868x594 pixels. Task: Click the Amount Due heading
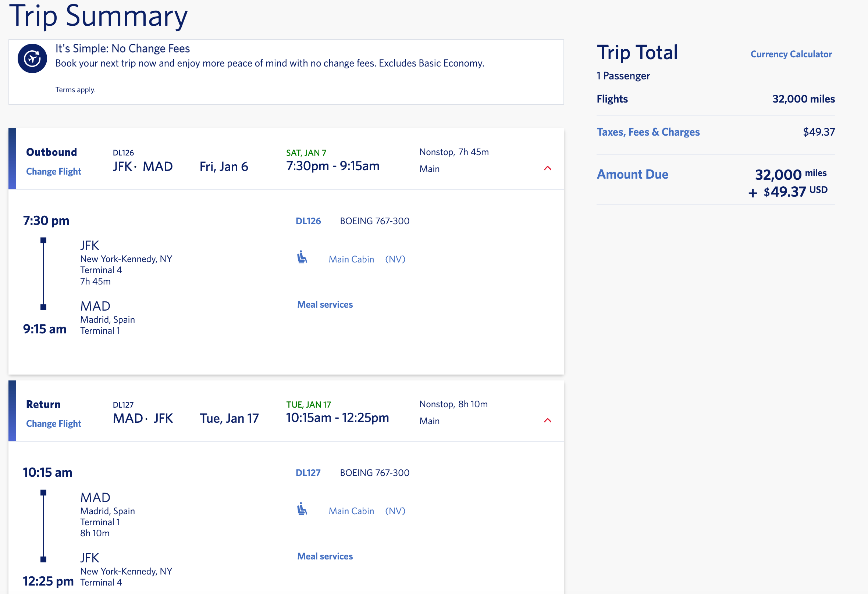click(x=632, y=174)
